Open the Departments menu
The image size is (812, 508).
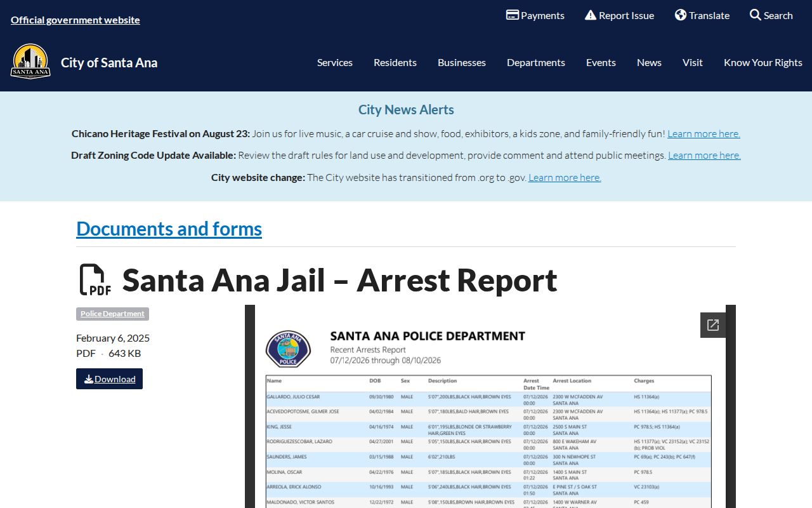[x=536, y=62]
